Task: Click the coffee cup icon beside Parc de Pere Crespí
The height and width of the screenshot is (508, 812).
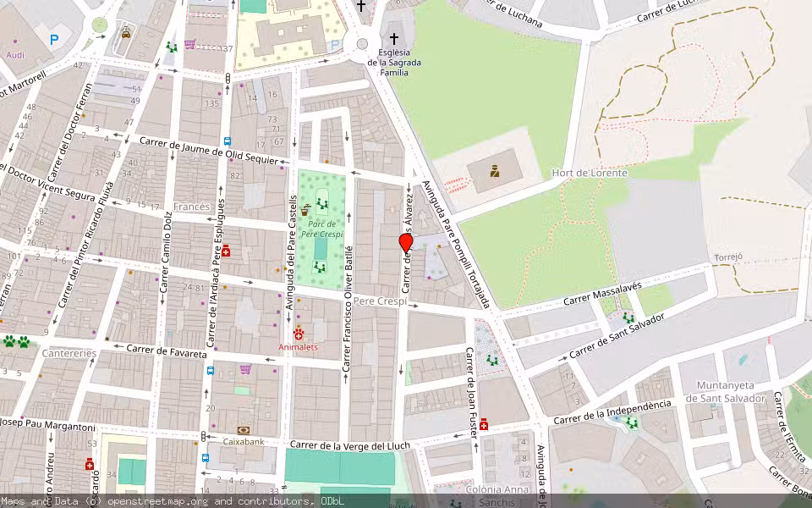Action: coord(304,212)
